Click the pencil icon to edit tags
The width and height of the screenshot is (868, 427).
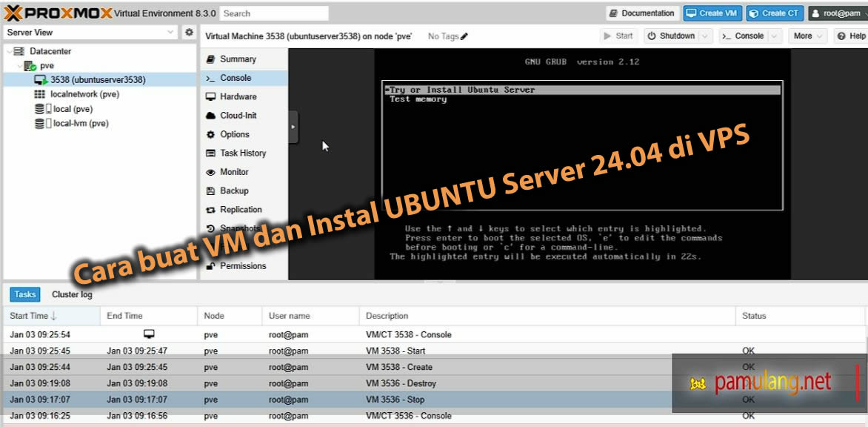coord(464,36)
